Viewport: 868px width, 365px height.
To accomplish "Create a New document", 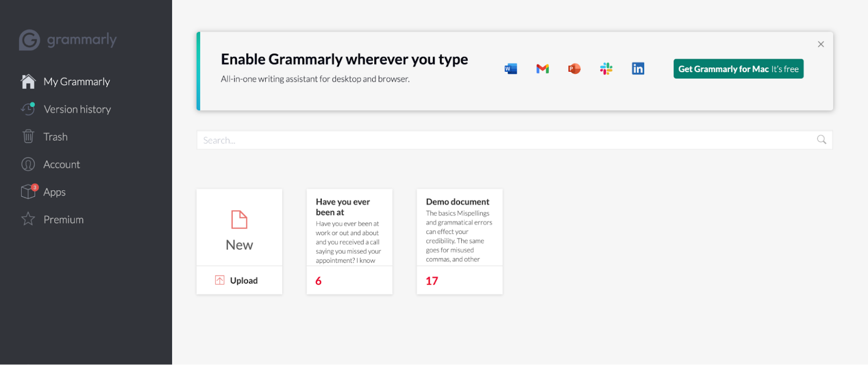I will click(x=239, y=228).
